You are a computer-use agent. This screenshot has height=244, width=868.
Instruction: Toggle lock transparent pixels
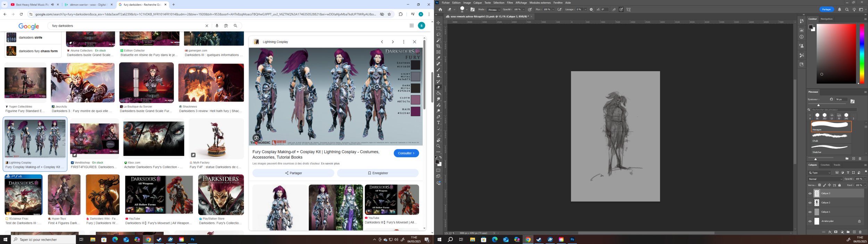(820, 185)
